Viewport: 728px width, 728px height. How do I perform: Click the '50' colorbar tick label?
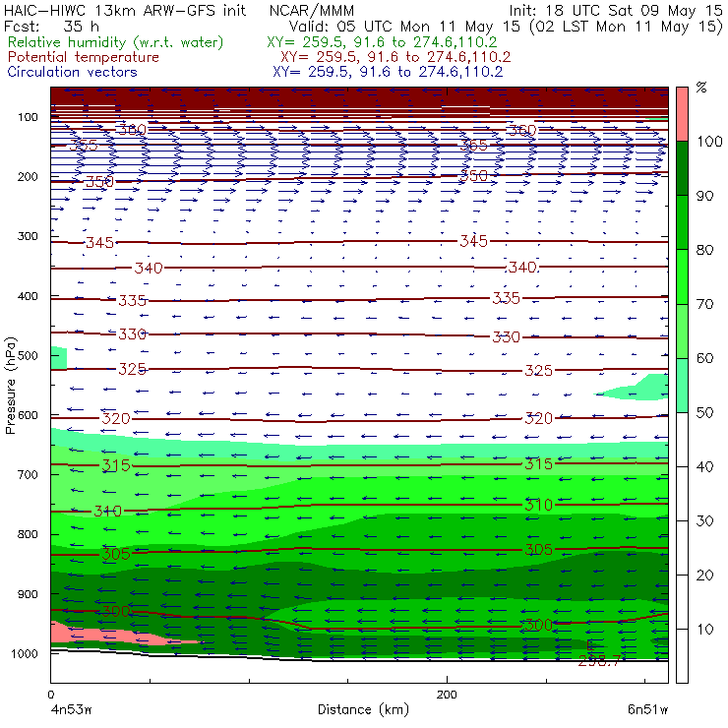coord(704,412)
